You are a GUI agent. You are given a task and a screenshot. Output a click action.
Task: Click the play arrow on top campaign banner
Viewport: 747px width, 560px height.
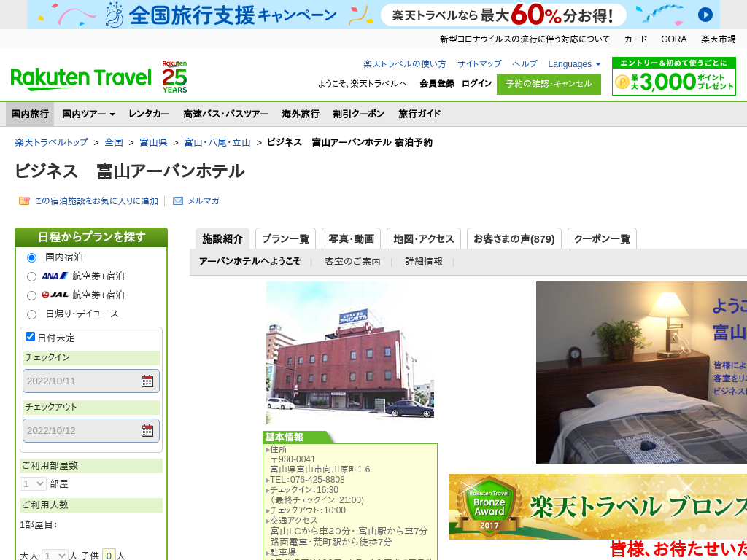(x=705, y=15)
